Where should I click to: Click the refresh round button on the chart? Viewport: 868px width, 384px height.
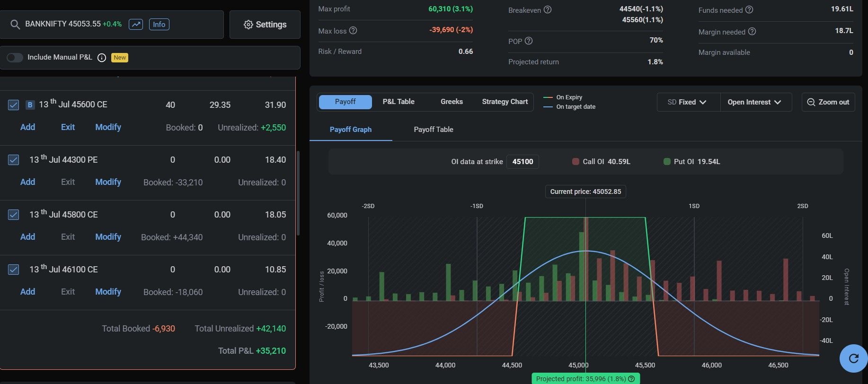(x=853, y=358)
